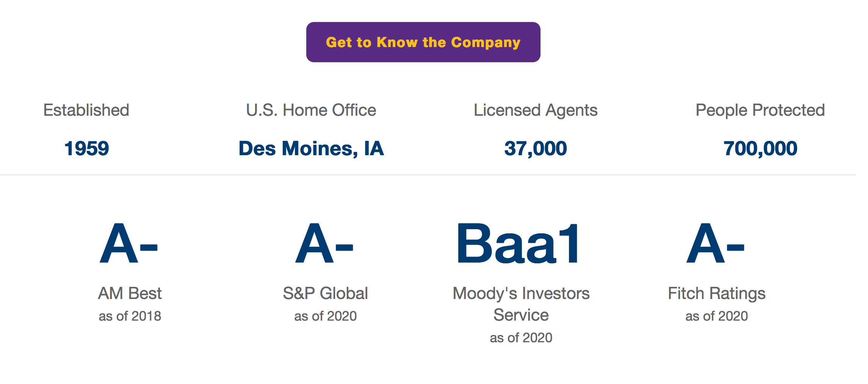Click the A- rating above AM Best

pos(129,244)
